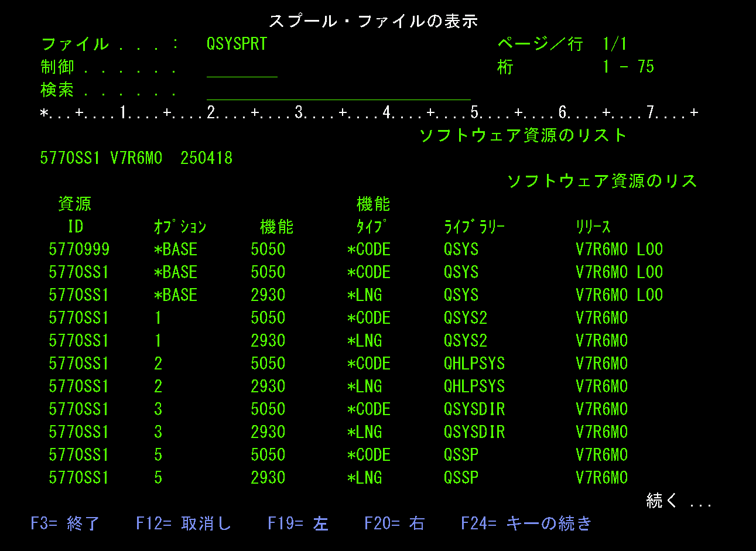Click QSSP library in the *CODE row
This screenshot has width=756, height=551.
coord(461,455)
